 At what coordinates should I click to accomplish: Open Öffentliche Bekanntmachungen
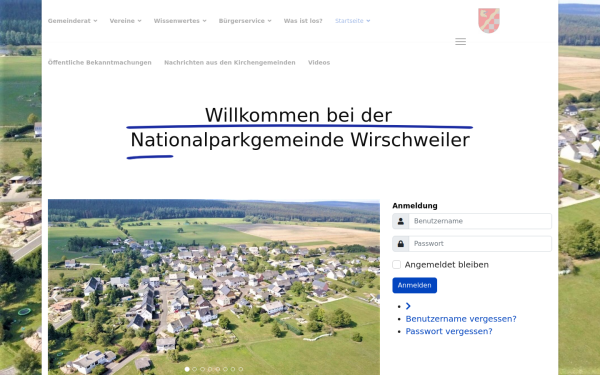(x=99, y=62)
